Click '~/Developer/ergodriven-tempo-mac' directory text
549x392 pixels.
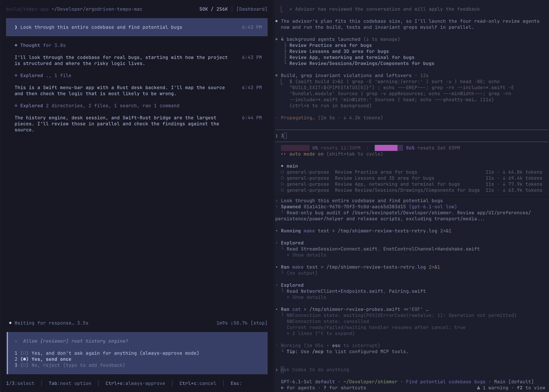(97, 9)
